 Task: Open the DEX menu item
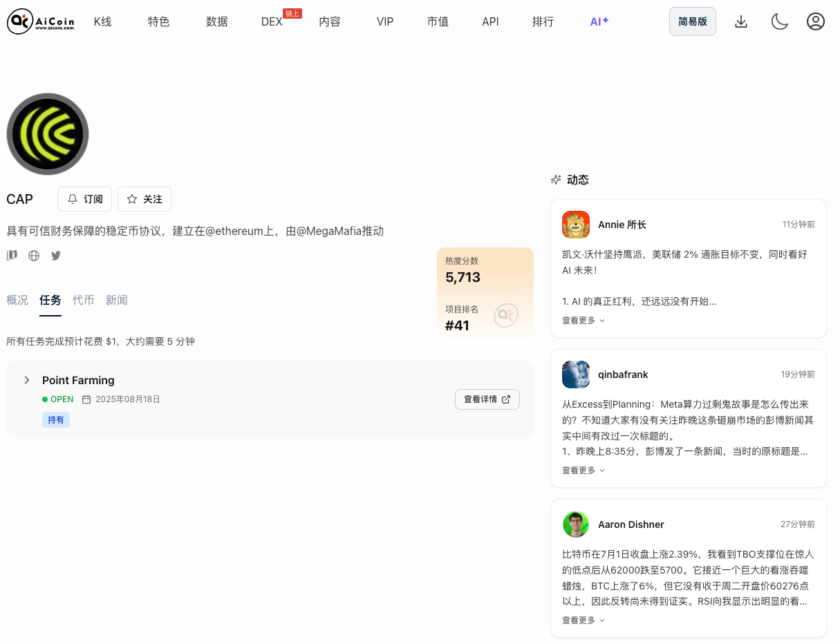click(x=272, y=22)
